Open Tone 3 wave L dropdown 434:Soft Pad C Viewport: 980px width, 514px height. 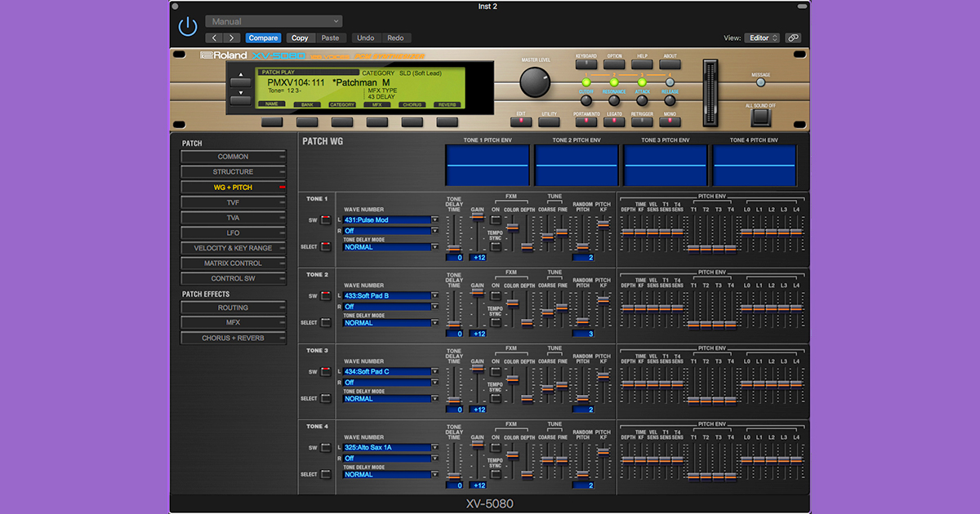391,372
